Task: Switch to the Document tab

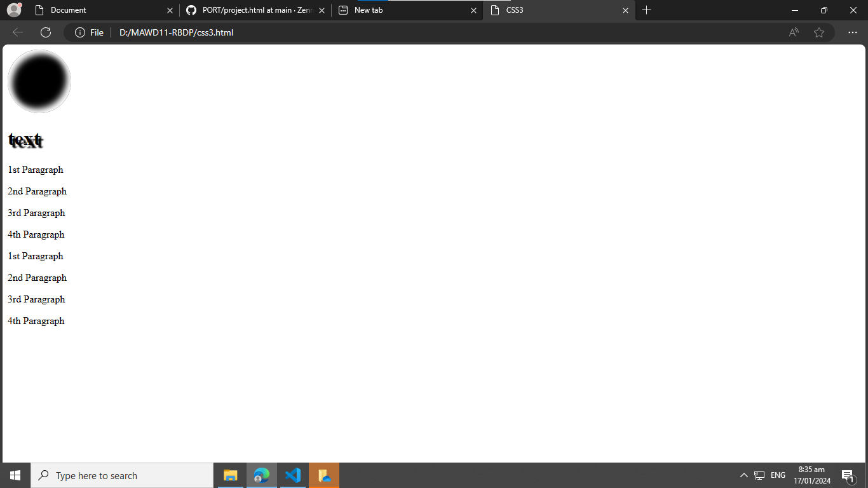Action: point(95,10)
